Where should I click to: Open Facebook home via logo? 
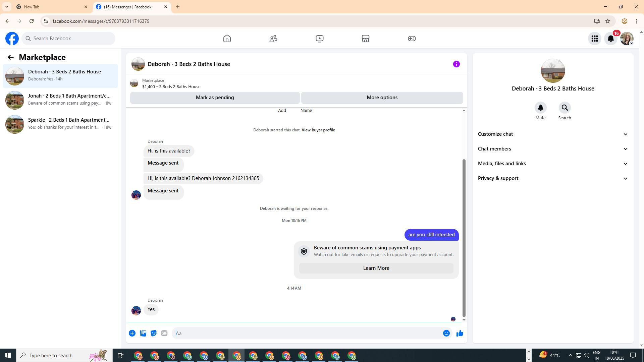tap(12, 39)
